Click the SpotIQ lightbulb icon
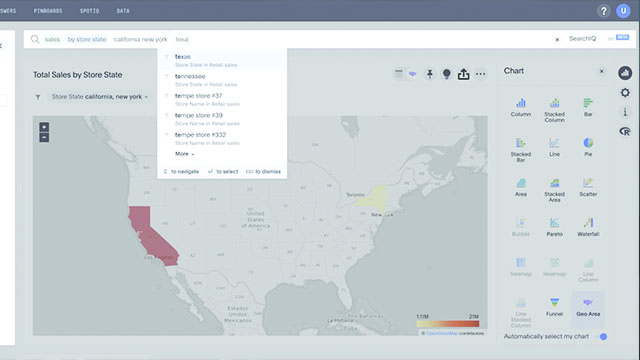 pos(447,74)
